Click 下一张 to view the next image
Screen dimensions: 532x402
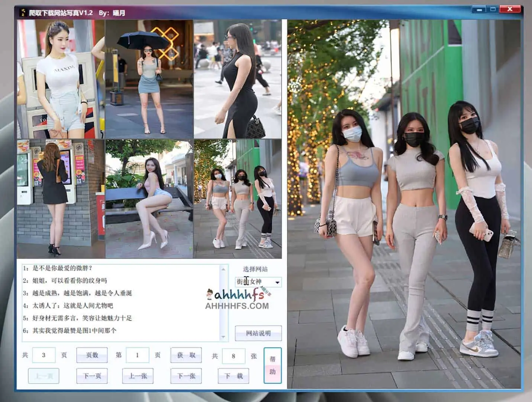(186, 376)
